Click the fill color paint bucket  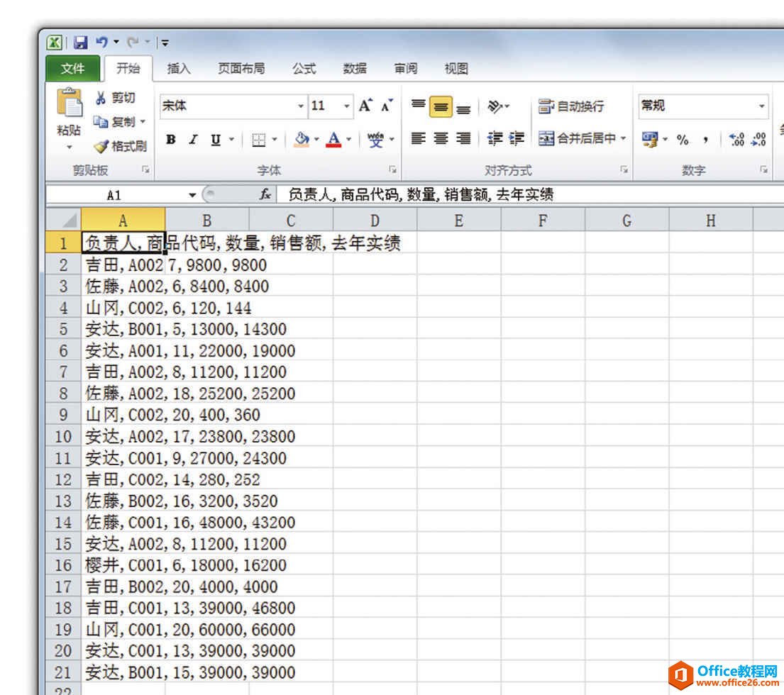(302, 140)
